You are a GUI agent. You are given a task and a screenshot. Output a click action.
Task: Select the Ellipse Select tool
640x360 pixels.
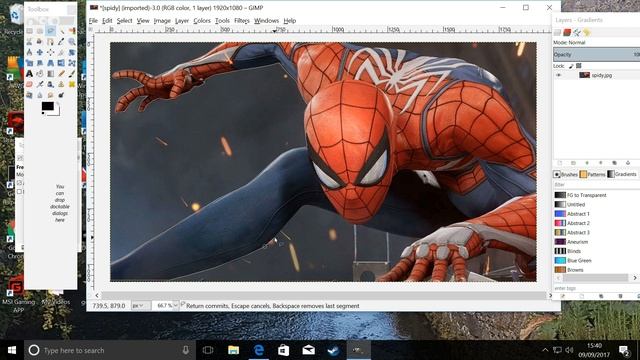(x=40, y=31)
